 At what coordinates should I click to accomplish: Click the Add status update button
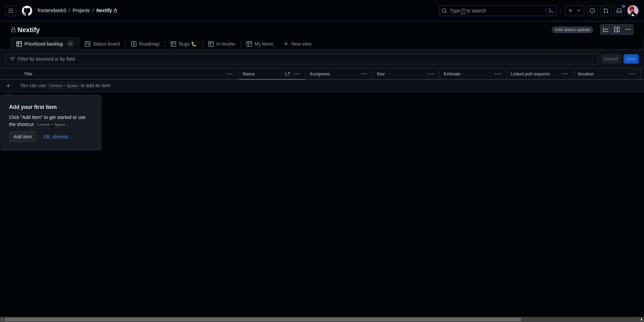(x=572, y=30)
